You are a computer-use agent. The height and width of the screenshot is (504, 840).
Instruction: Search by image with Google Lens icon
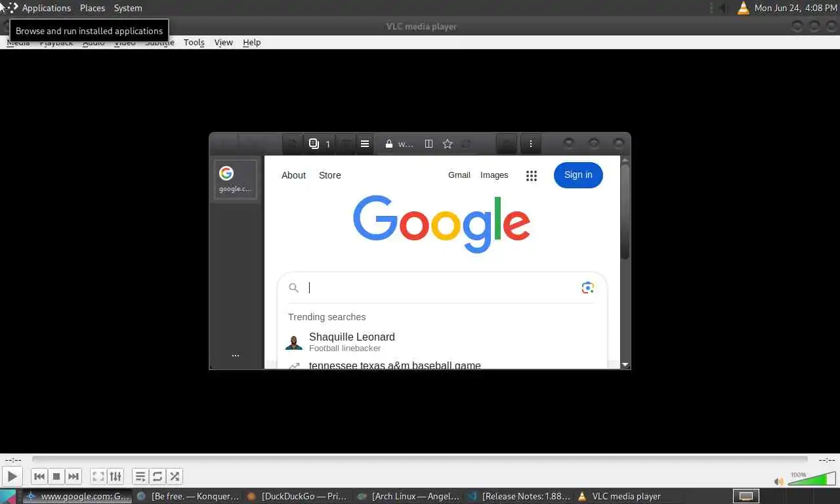(587, 287)
